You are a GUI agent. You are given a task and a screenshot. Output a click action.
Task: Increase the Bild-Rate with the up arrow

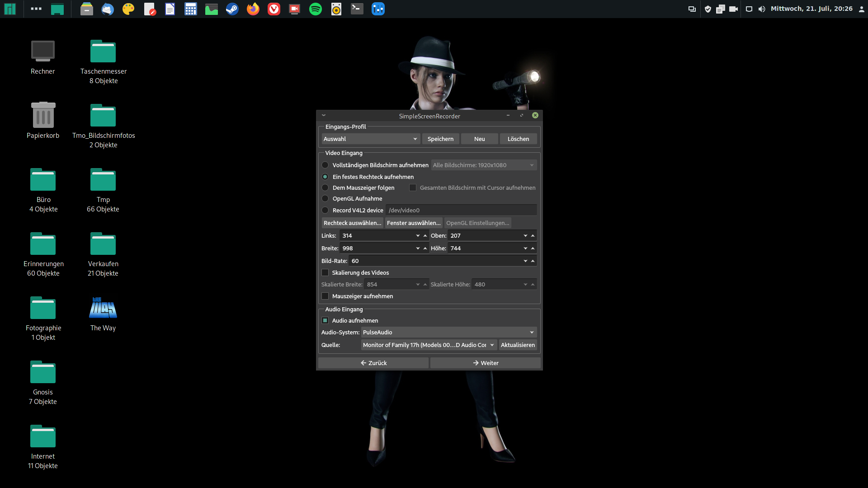533,261
